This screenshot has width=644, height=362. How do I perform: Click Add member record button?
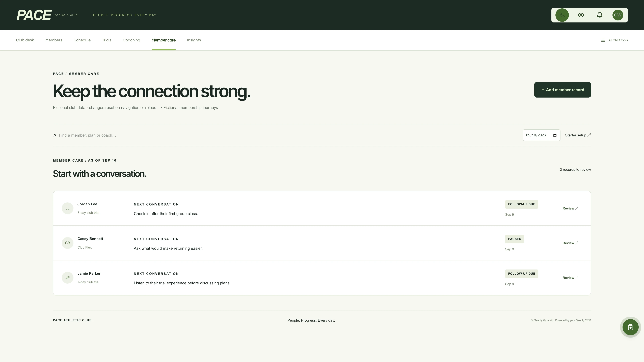click(562, 90)
